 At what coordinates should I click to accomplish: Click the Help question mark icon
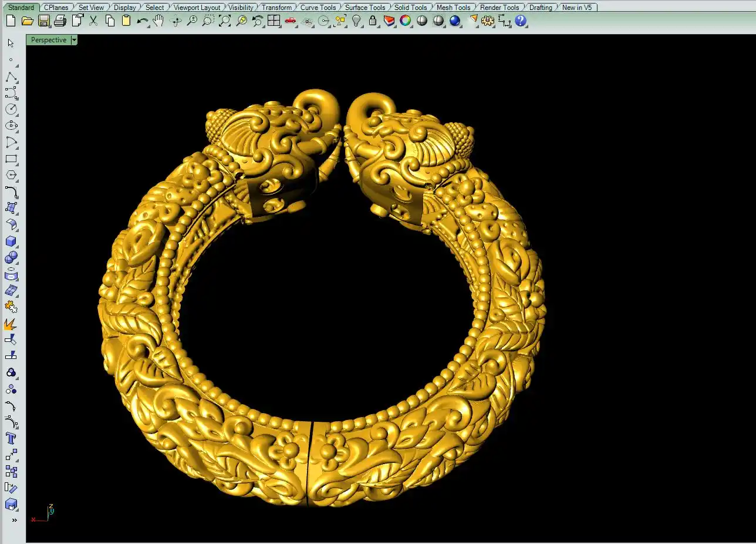[521, 21]
